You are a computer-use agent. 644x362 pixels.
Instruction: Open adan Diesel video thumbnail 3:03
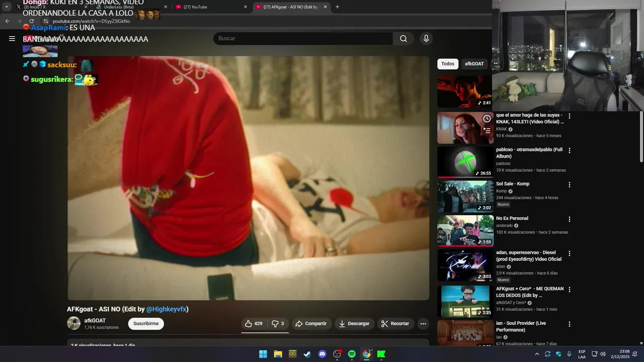pyautogui.click(x=465, y=265)
